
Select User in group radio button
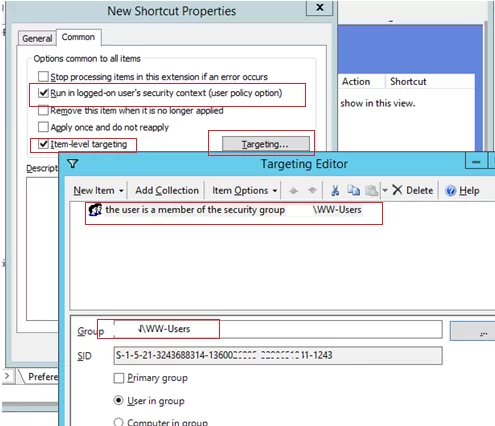[118, 400]
